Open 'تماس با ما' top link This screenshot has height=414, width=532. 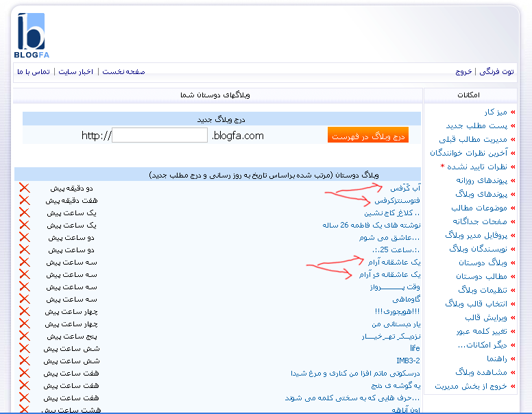(34, 72)
